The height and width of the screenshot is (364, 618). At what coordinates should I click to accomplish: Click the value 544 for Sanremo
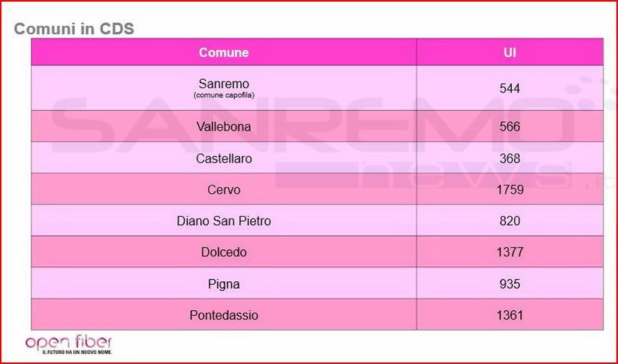click(x=509, y=88)
